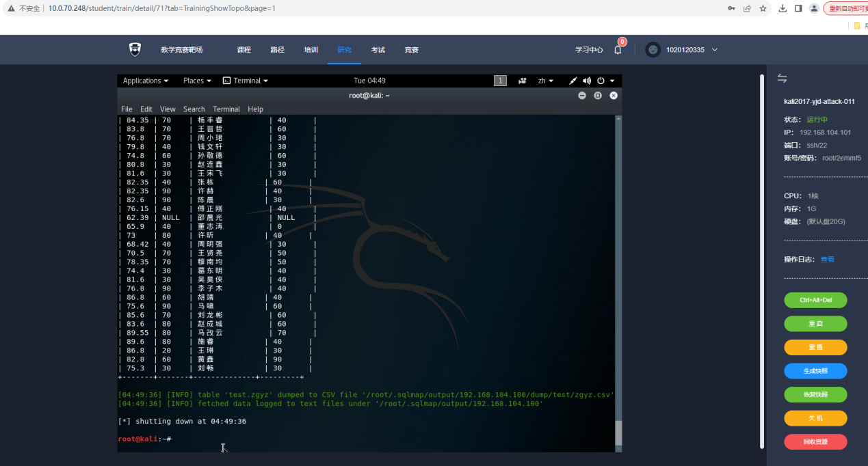Click the blue 生成快照 button
This screenshot has width=868, height=466.
point(815,371)
